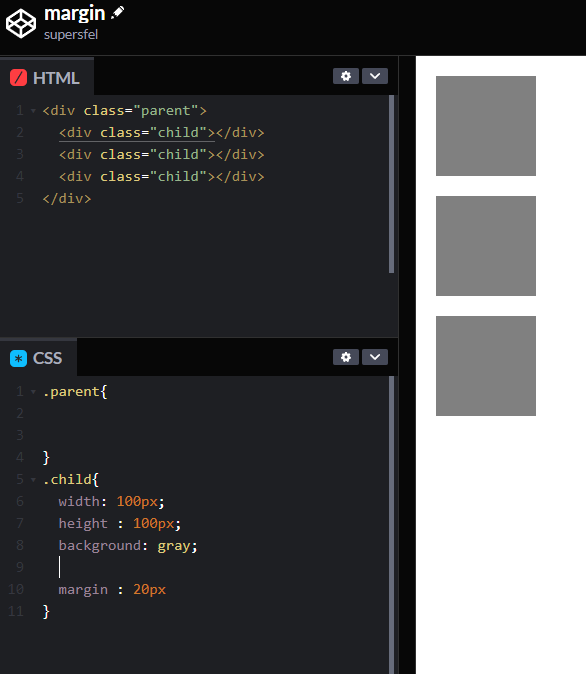Screen dimensions: 586x674
Task: Click the third gray box in preview
Action: [x=486, y=366]
